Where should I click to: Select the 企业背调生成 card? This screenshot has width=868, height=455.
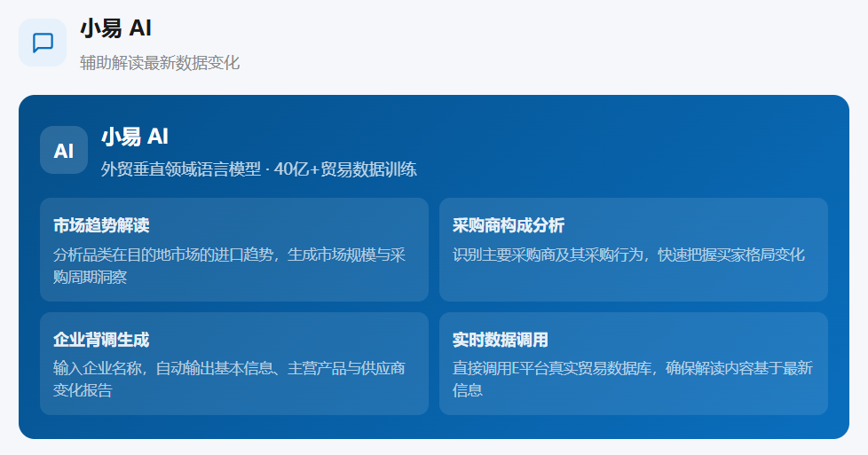tap(234, 364)
